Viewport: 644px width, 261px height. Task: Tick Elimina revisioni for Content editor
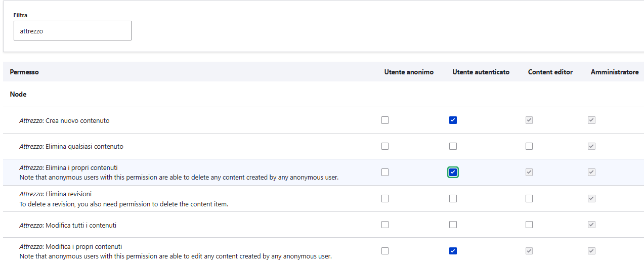[529, 199]
